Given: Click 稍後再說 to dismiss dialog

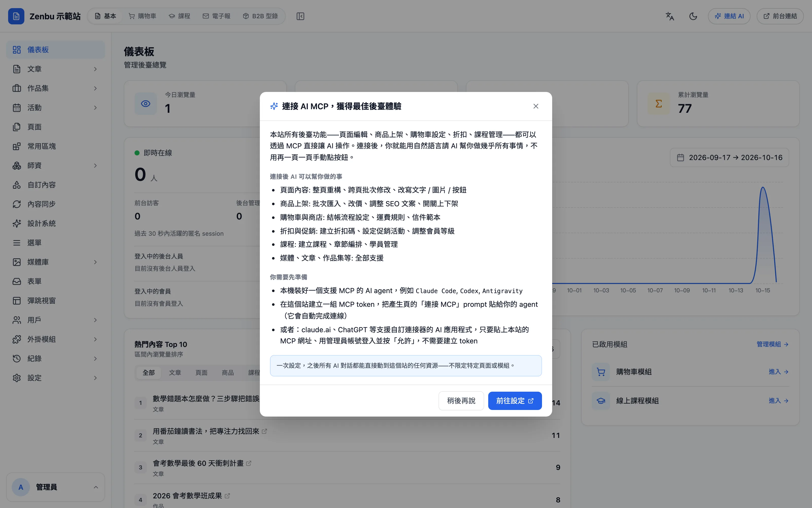Looking at the screenshot, I should tap(461, 401).
